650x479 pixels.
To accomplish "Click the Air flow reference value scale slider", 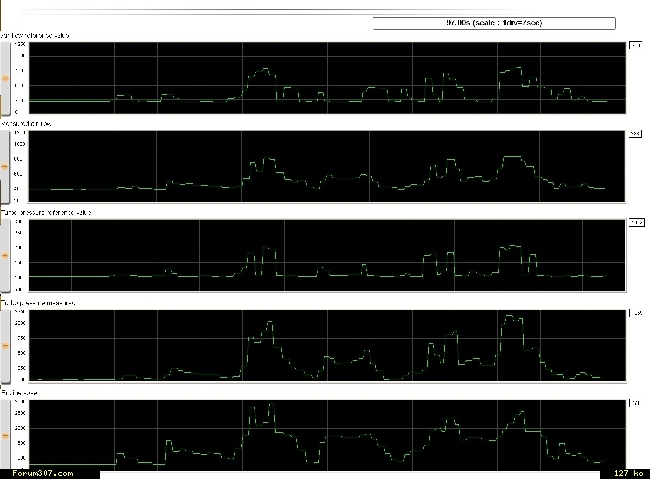I will [x=5, y=78].
